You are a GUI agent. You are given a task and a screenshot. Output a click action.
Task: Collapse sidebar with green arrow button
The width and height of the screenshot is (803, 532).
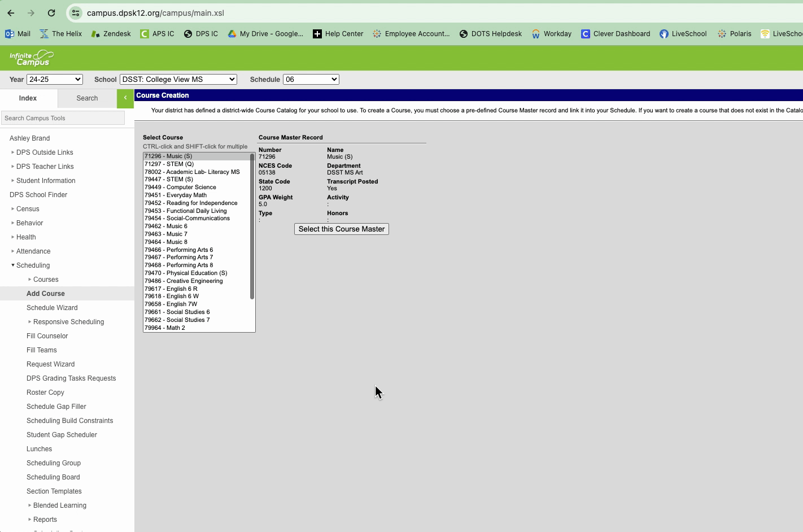click(x=125, y=98)
